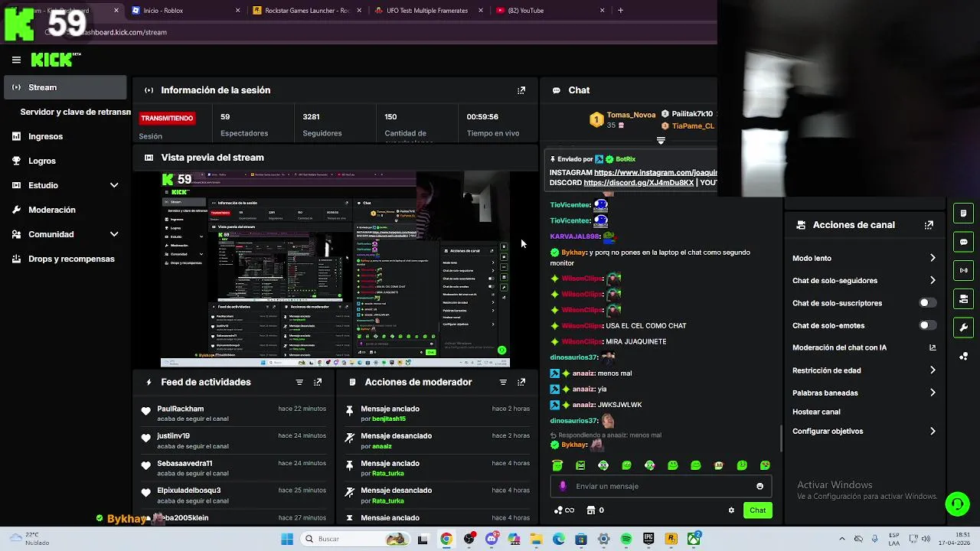Image resolution: width=980 pixels, height=551 pixels.
Task: Switch to the Inicio - Roblox tab
Action: point(185,11)
